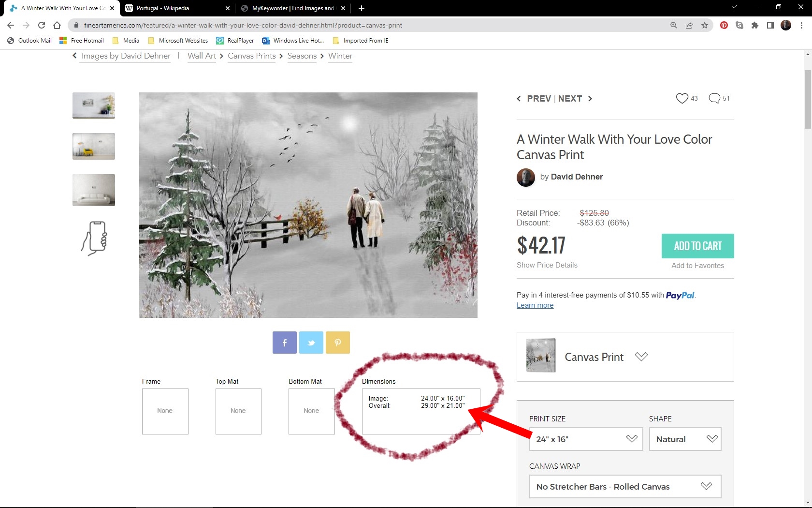Select yellow chair room thumbnail
Image resolution: width=812 pixels, height=508 pixels.
[94, 146]
